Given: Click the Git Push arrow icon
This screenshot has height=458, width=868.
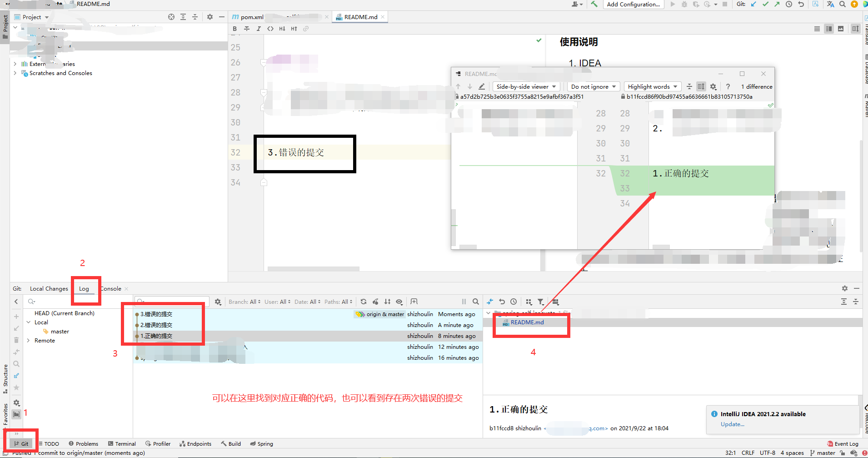Looking at the screenshot, I should (777, 4).
